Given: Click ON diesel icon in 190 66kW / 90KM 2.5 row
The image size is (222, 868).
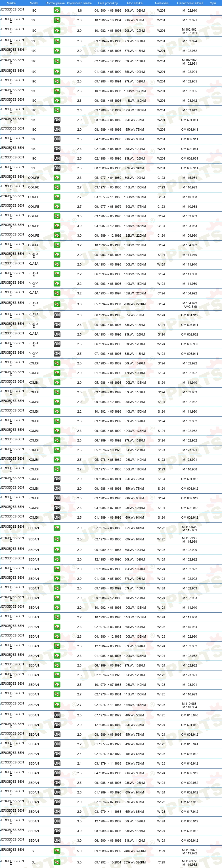Looking at the screenshot, I should click(57, 139).
